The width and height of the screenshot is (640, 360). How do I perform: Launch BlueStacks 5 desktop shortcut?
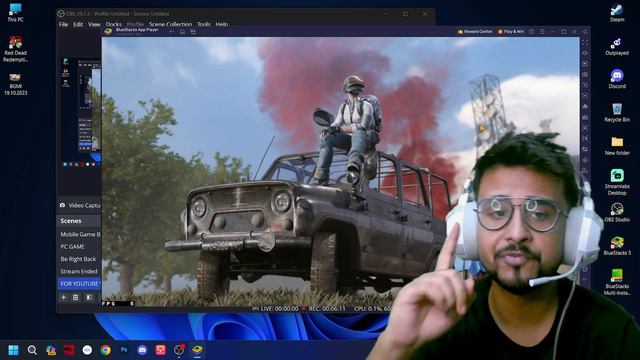(x=617, y=246)
